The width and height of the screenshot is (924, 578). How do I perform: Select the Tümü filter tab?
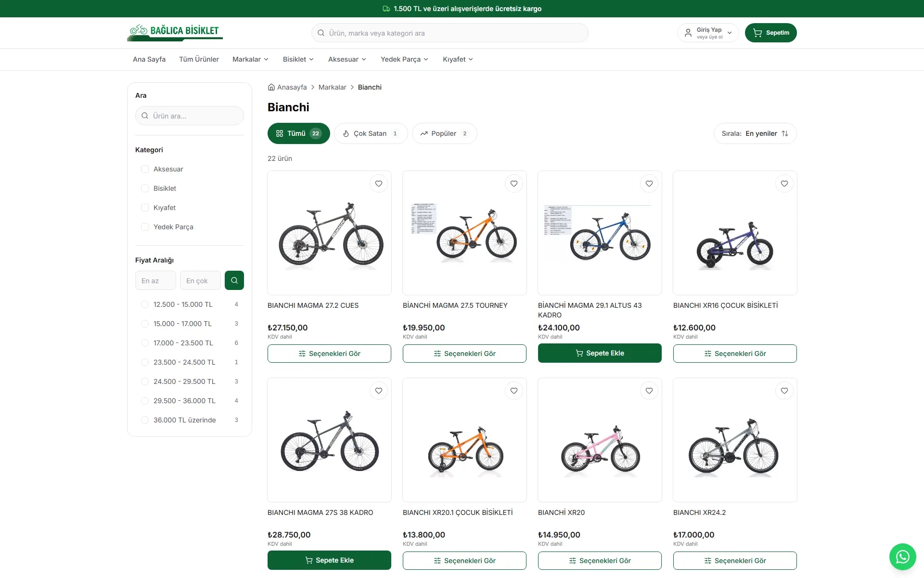click(x=299, y=133)
